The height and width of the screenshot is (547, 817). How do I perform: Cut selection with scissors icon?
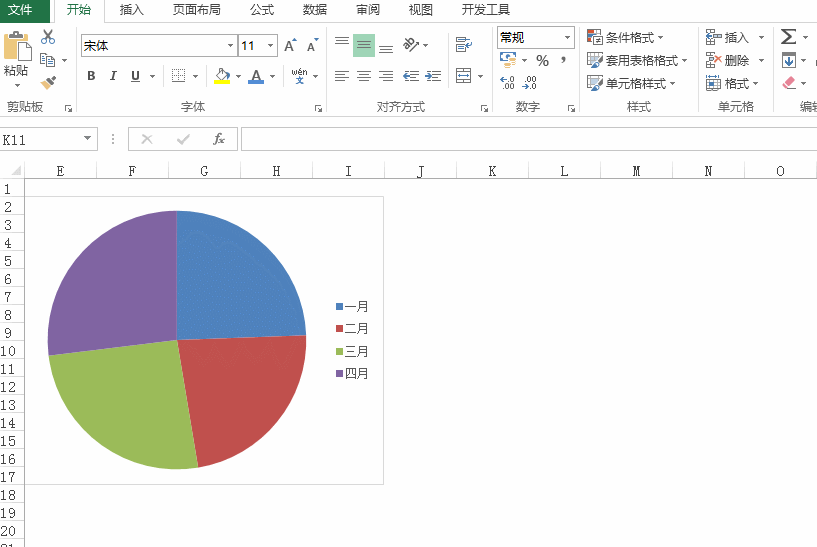pos(48,36)
